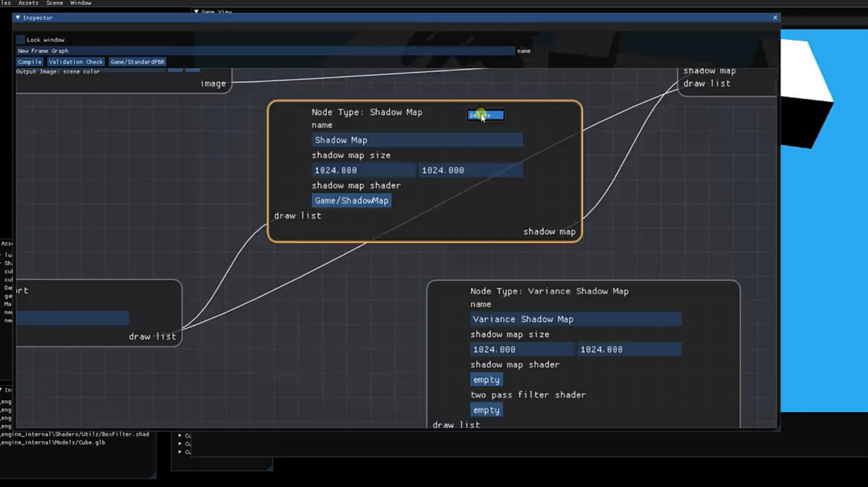868x487 pixels.
Task: Click the Shadow Map node name field
Action: click(x=417, y=140)
